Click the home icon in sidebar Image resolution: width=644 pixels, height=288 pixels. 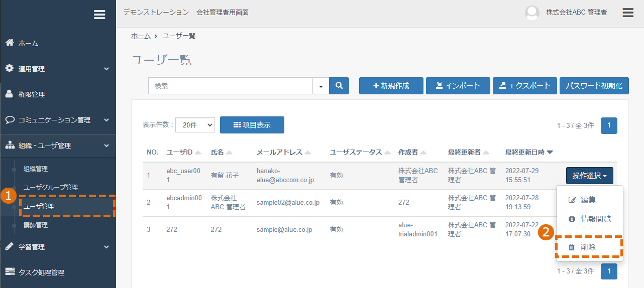tap(10, 43)
